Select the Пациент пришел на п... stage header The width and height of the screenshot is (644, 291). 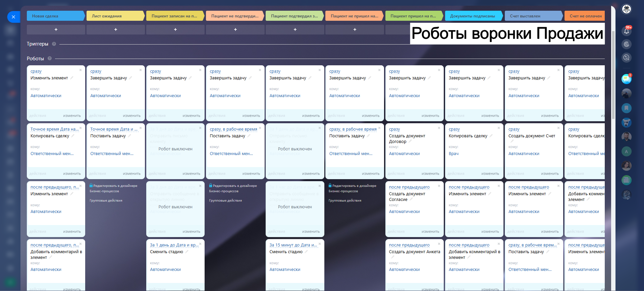(x=414, y=16)
